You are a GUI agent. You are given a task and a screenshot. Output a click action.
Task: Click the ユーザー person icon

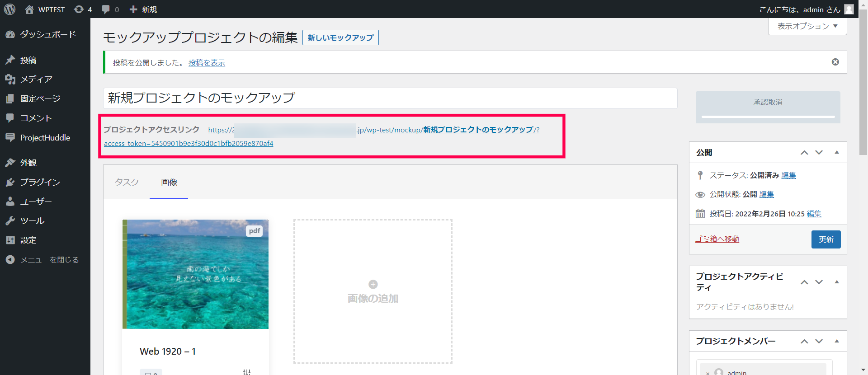pos(10,202)
